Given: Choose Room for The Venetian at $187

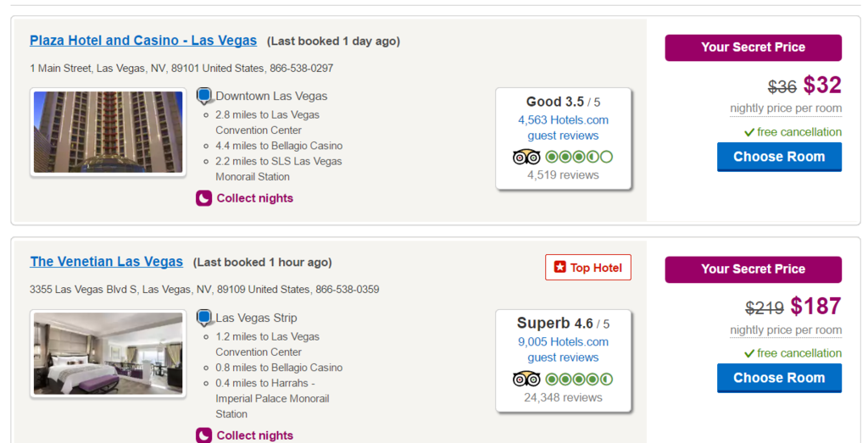Looking at the screenshot, I should (780, 379).
